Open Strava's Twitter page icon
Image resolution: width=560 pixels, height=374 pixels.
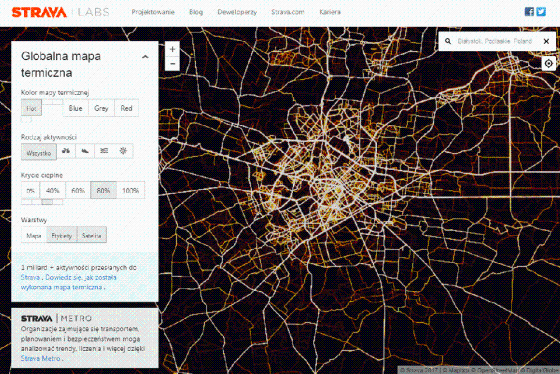point(541,11)
